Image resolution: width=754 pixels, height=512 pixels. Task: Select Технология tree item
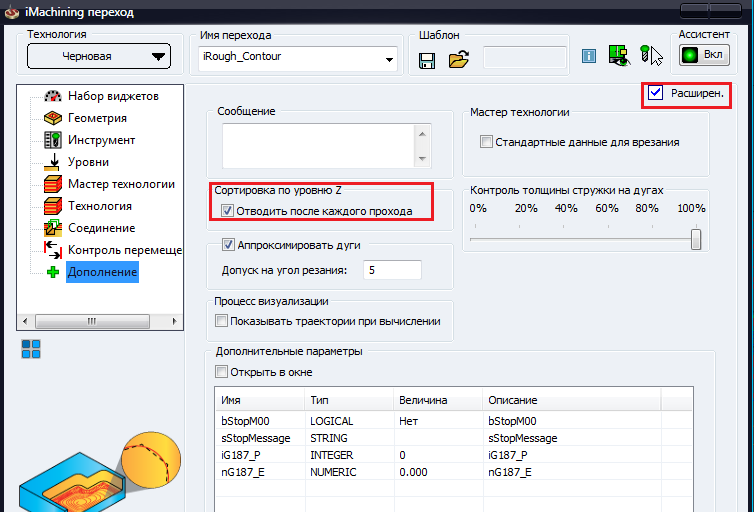pyautogui.click(x=100, y=206)
